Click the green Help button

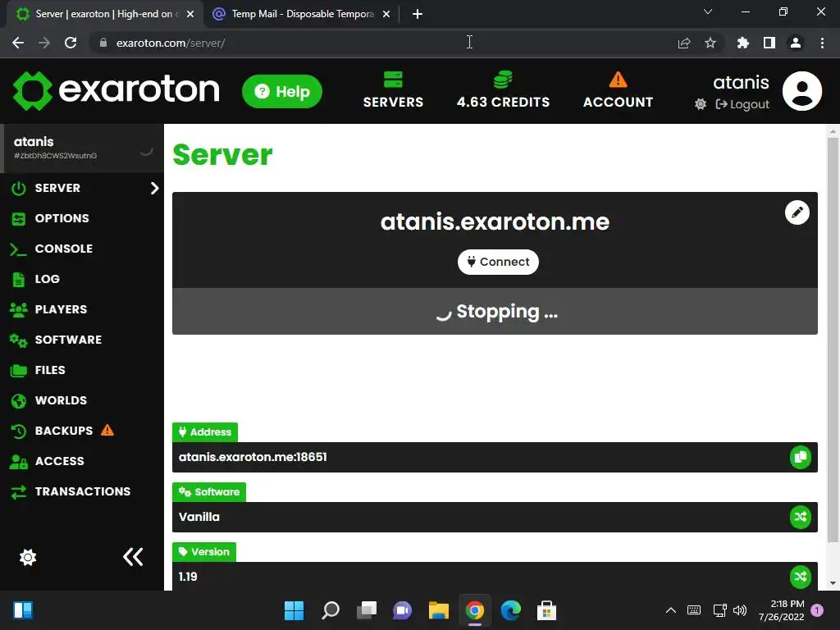pyautogui.click(x=282, y=92)
